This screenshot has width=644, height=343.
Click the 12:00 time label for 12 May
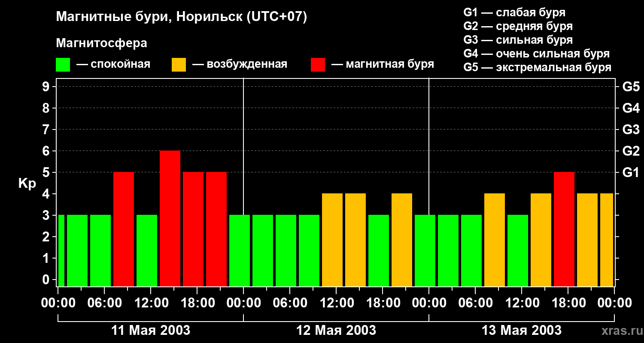(336, 303)
